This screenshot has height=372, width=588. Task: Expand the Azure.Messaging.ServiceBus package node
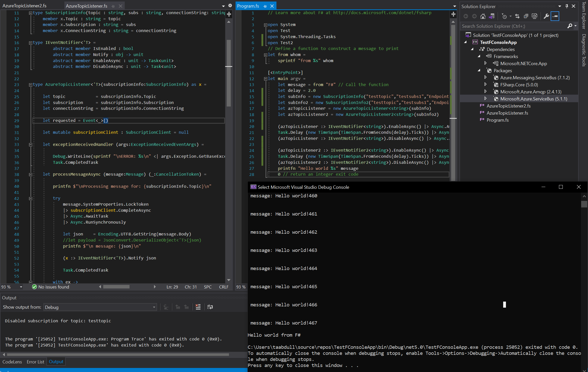point(486,77)
